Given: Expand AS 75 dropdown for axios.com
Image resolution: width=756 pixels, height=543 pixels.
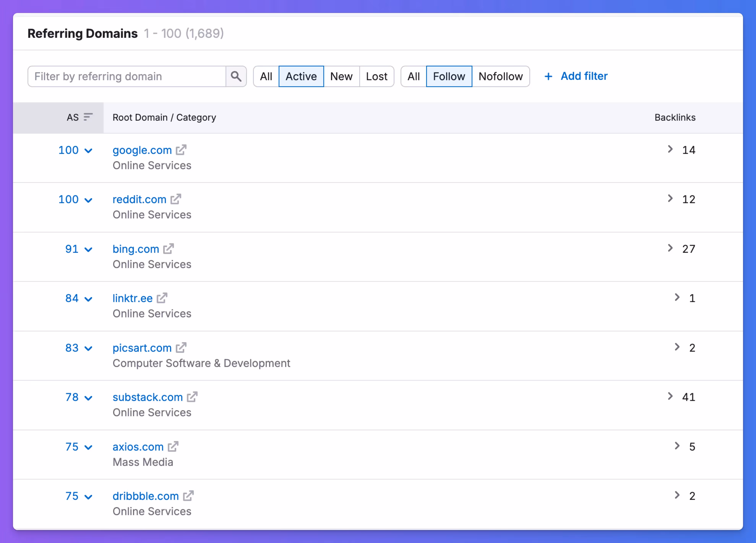Looking at the screenshot, I should pos(88,447).
